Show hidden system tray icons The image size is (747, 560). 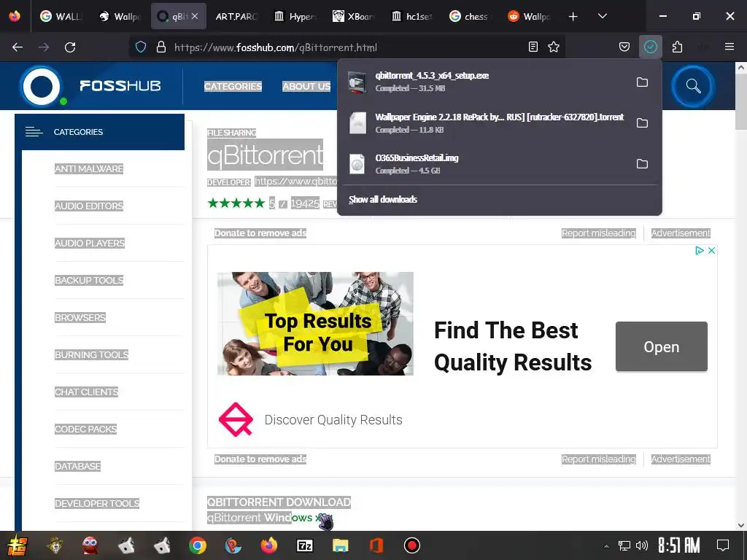coord(606,545)
